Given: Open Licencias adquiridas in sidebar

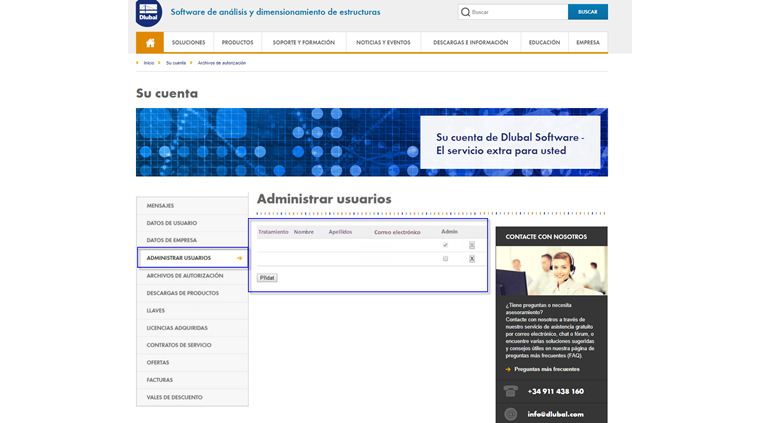Looking at the screenshot, I should coord(192,328).
